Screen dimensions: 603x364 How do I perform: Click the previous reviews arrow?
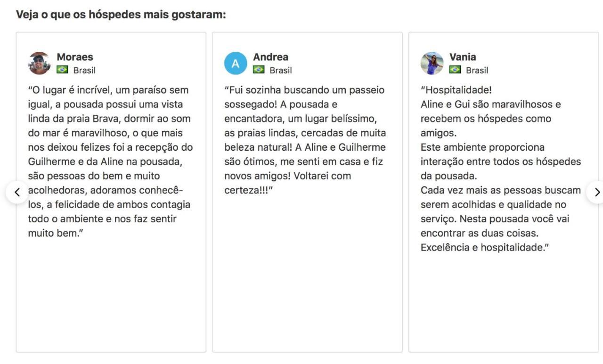pos(17,192)
